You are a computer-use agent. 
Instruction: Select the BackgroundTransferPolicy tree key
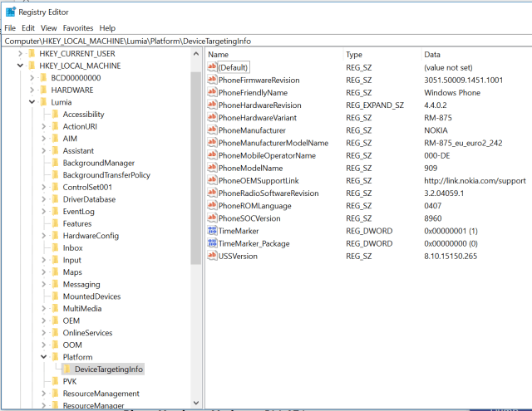click(106, 175)
